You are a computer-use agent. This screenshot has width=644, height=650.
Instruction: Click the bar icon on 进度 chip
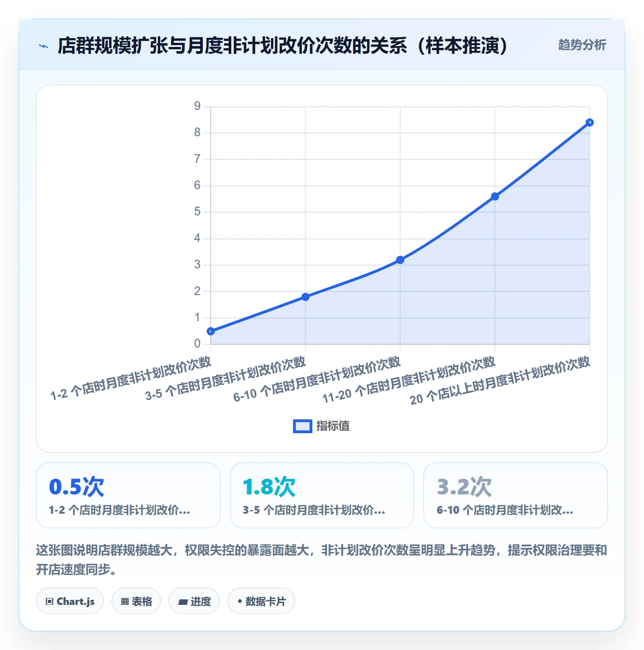tap(183, 602)
